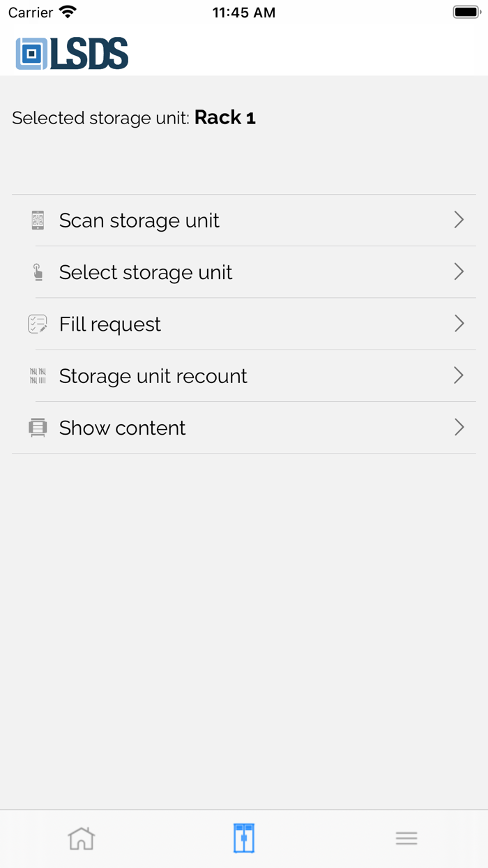Select the Home icon in bottom navigation

(81, 838)
